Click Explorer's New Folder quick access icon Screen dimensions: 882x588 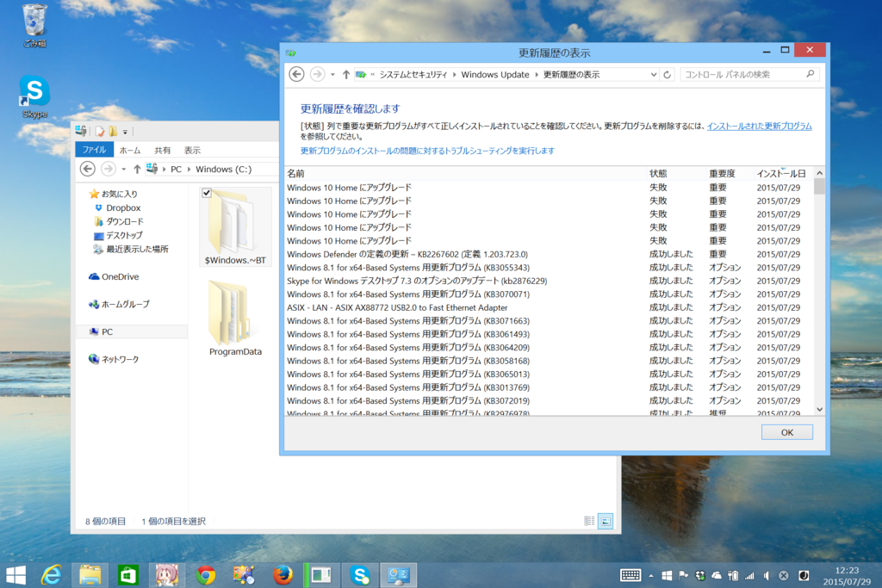(113, 132)
